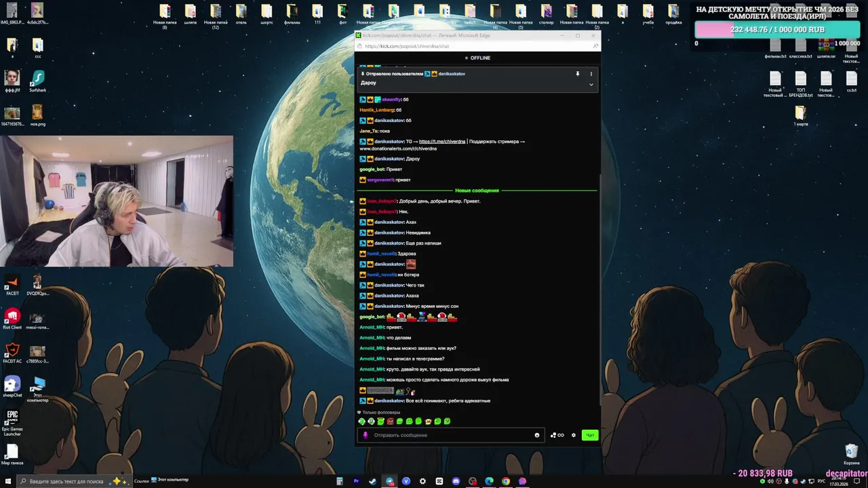Insert the first quick emote in emote row
Viewport: 868px width, 488px height.
tap(361, 421)
